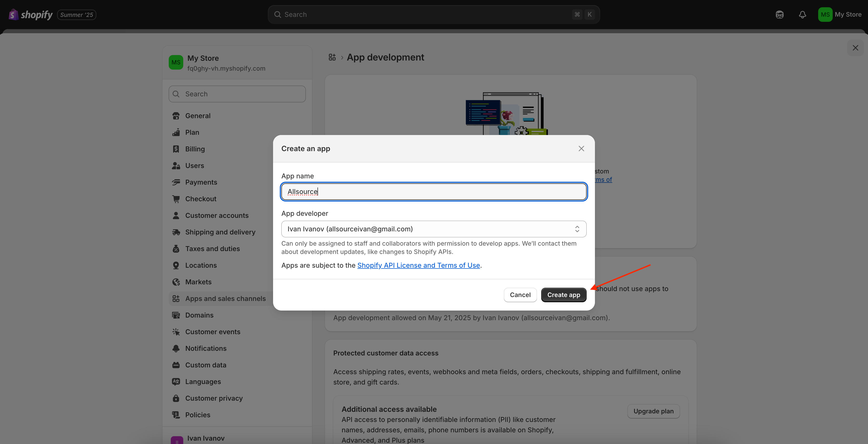Select Notifications in the settings sidebar
Viewport: 868px width, 444px height.
click(206, 348)
